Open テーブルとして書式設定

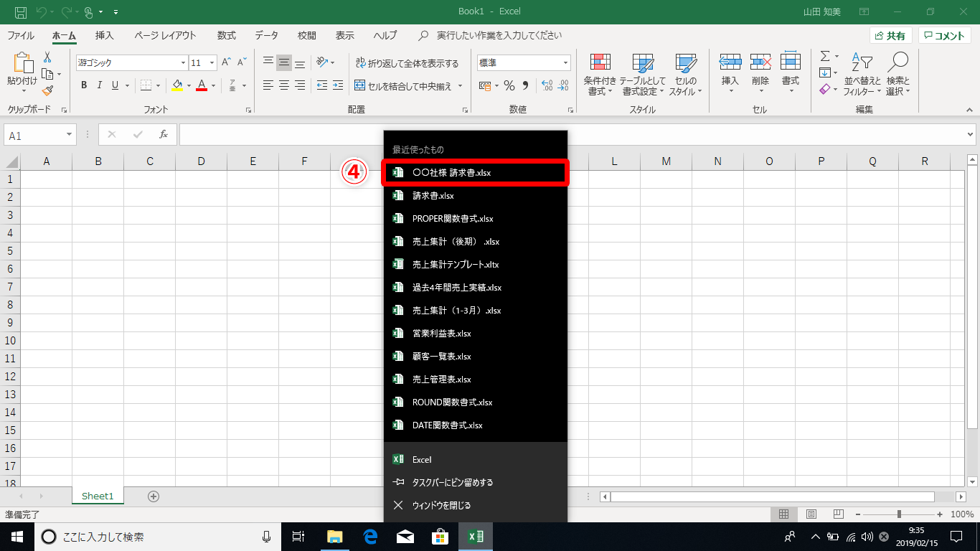[642, 74]
